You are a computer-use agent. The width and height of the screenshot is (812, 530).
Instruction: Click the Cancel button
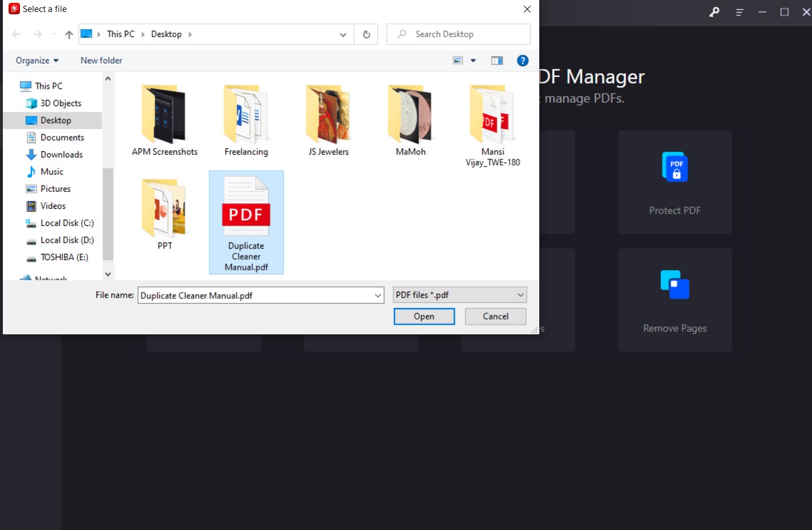click(x=495, y=316)
